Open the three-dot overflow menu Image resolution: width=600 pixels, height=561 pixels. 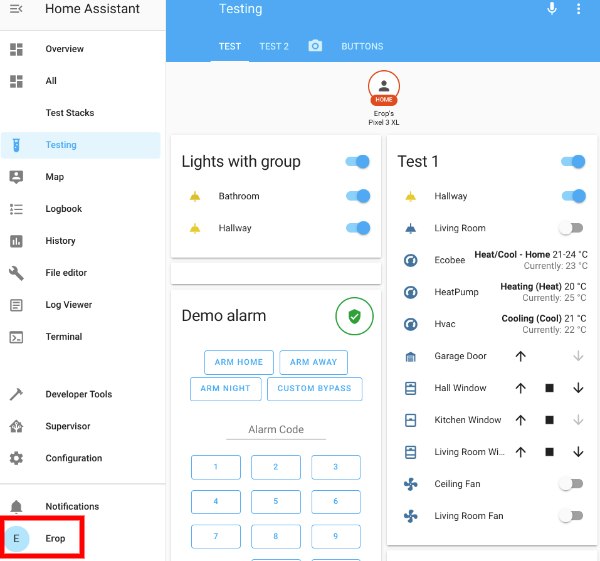point(578,9)
